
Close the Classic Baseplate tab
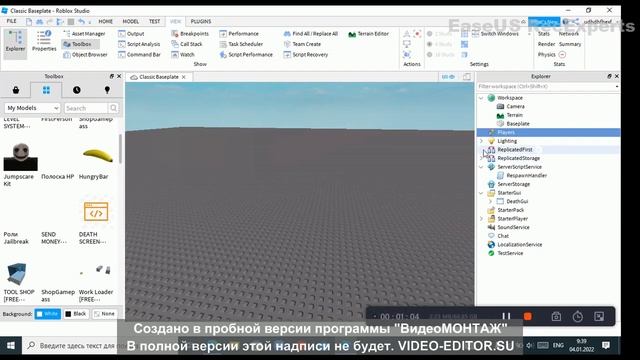[x=184, y=77]
